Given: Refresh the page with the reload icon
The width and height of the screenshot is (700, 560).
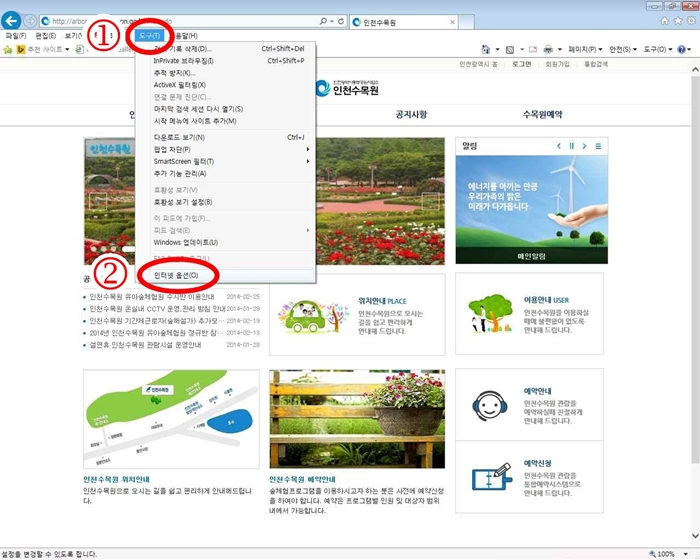Looking at the screenshot, I should (x=341, y=21).
